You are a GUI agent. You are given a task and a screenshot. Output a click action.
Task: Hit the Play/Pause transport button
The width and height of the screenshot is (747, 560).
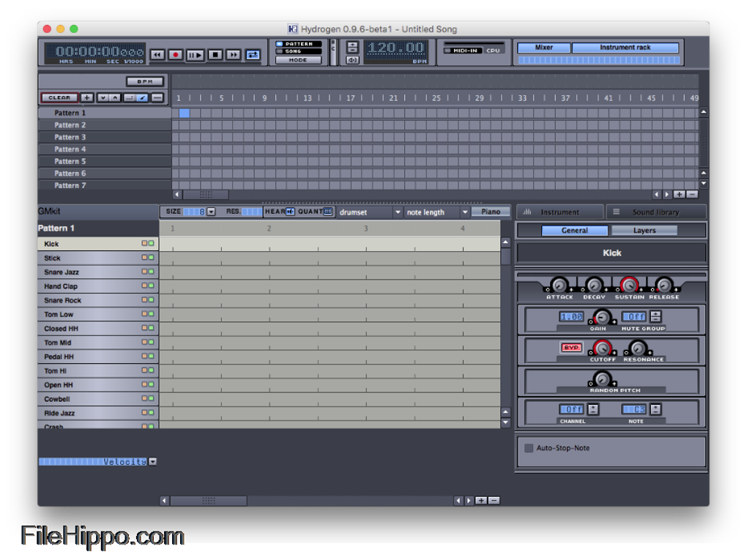click(x=195, y=55)
